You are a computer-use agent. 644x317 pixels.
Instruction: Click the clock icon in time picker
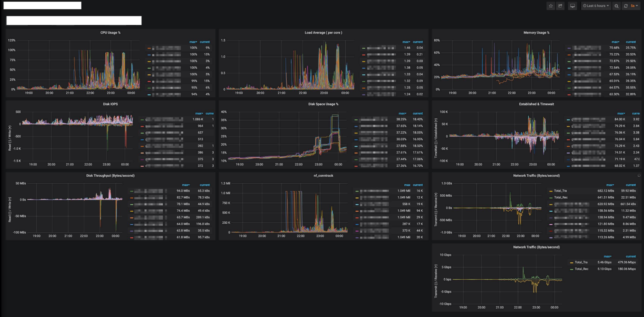[585, 6]
